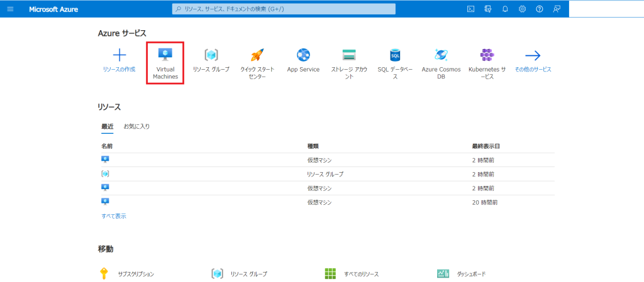This screenshot has height=282, width=644.
Task: Focus the resource search box
Action: pos(284,9)
